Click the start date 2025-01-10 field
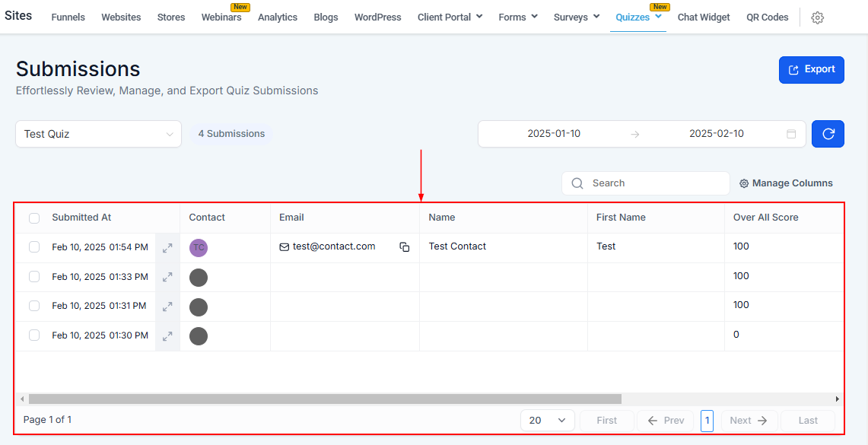 click(x=554, y=134)
